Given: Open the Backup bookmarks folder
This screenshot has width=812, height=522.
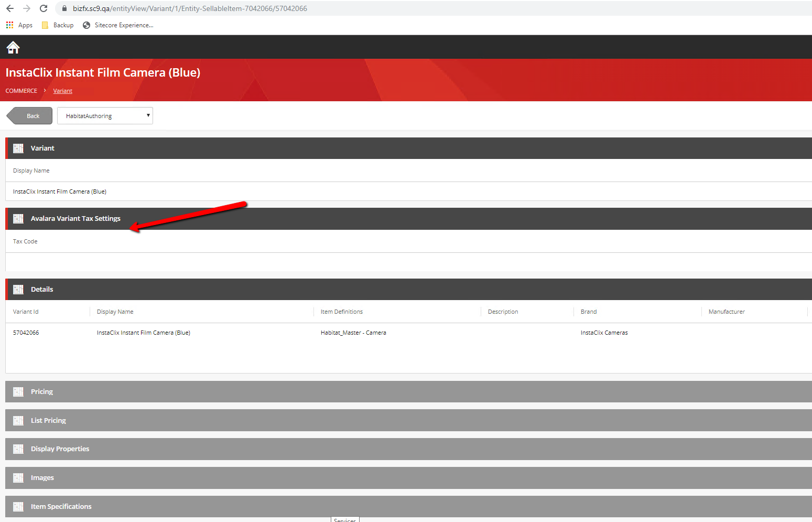Looking at the screenshot, I should click(x=58, y=25).
